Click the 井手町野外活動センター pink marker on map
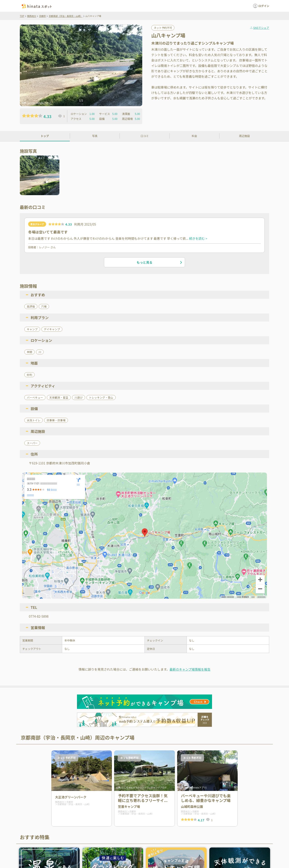The width and height of the screenshot is (289, 868). (x=118, y=494)
